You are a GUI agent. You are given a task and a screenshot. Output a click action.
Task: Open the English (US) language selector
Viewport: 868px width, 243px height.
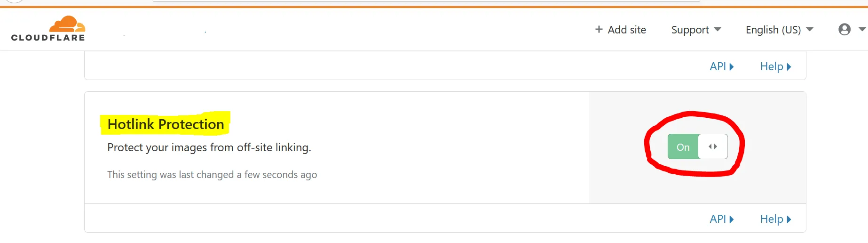[x=773, y=30]
